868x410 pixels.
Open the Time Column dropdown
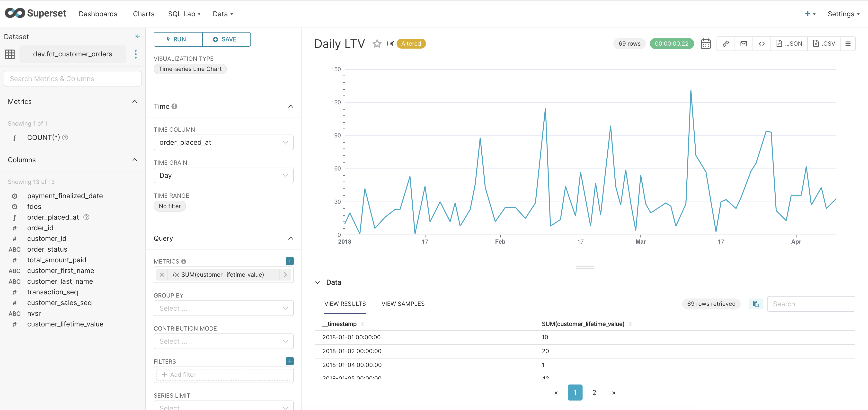point(223,142)
